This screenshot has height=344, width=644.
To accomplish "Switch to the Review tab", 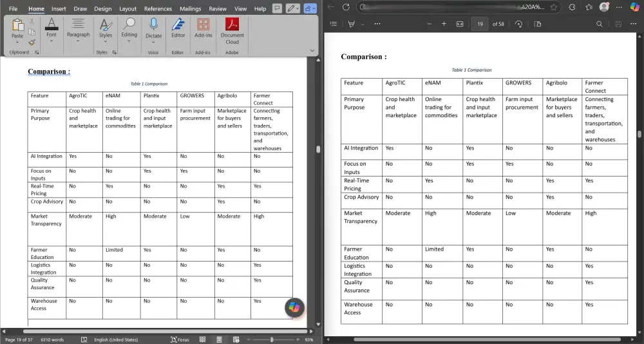I will click(218, 8).
